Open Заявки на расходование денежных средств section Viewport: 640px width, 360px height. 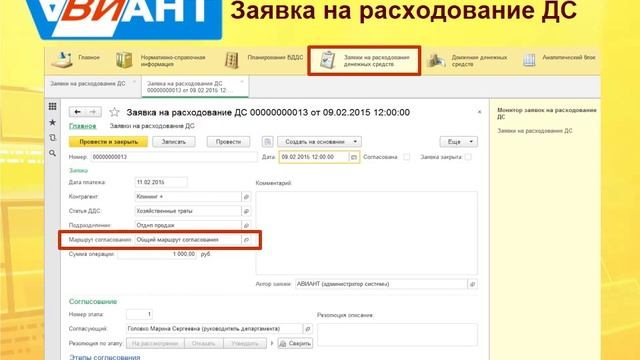click(x=364, y=60)
